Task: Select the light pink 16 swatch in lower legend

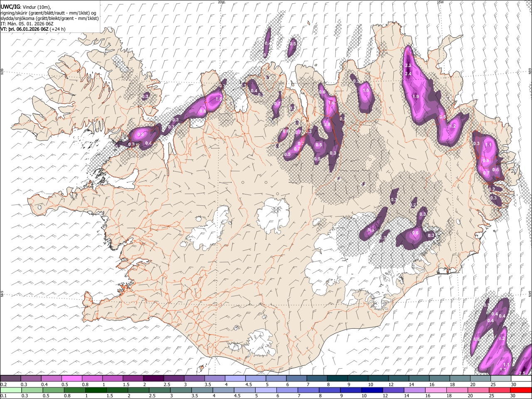Action: click(x=436, y=390)
